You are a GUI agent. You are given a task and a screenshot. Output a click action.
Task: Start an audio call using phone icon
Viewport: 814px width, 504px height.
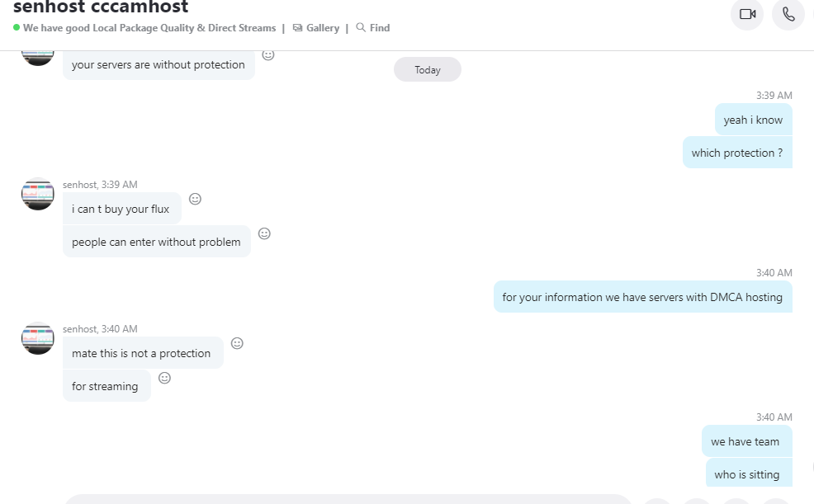tap(788, 14)
